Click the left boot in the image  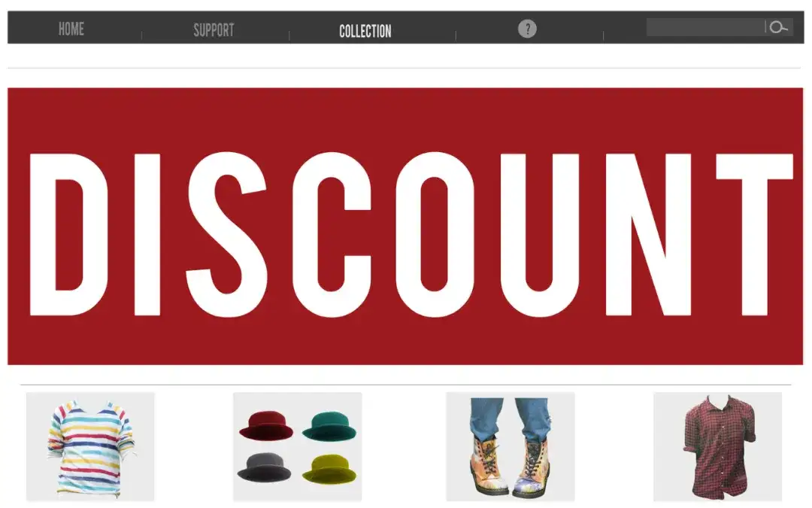487,466
